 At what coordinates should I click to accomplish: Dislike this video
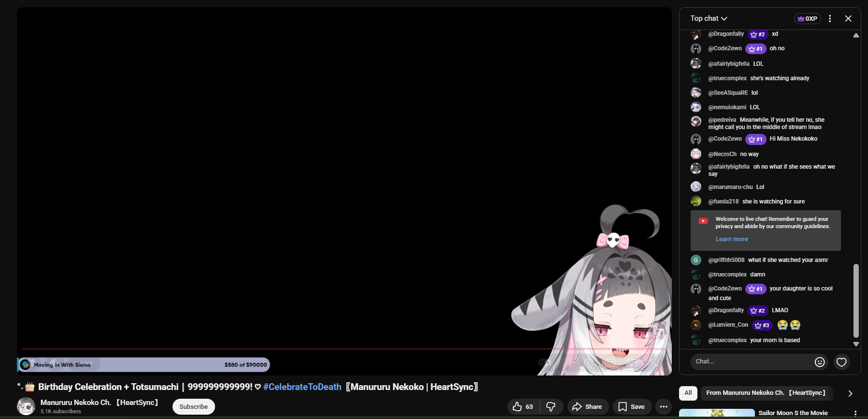[550, 407]
